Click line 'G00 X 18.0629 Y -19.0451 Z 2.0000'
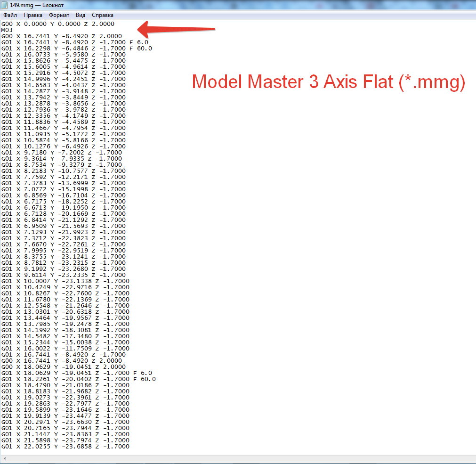The image size is (476, 464). [x=64, y=367]
